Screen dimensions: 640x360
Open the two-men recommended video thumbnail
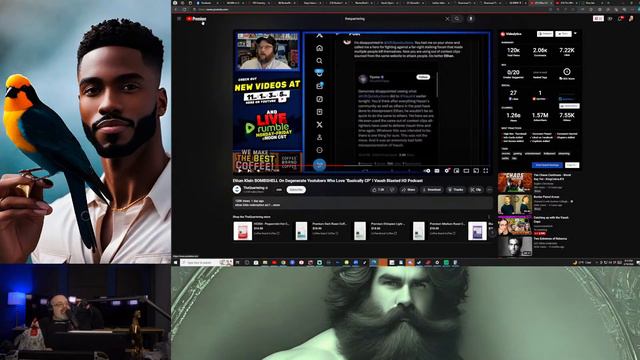click(515, 204)
